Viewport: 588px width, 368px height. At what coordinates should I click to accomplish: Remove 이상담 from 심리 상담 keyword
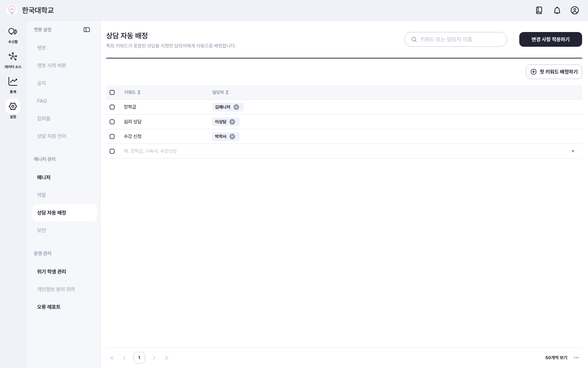coord(232,122)
